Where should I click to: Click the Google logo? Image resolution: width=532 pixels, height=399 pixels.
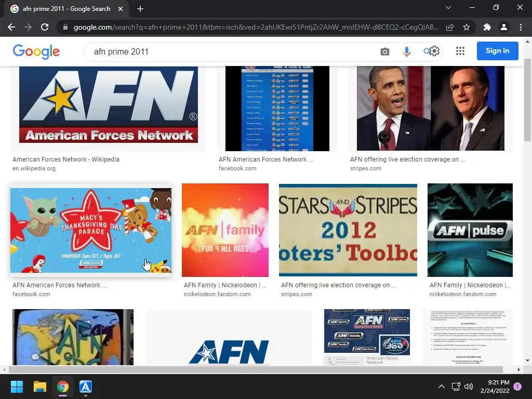coord(36,51)
